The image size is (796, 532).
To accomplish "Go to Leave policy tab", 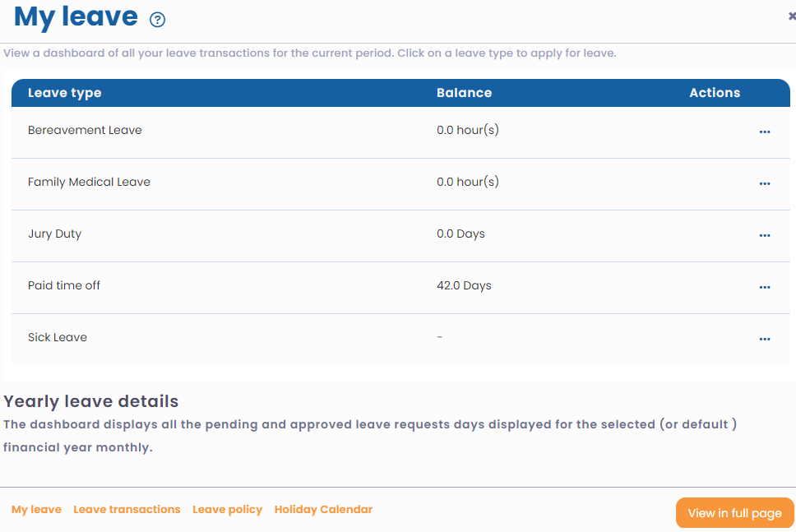I will point(227,509).
